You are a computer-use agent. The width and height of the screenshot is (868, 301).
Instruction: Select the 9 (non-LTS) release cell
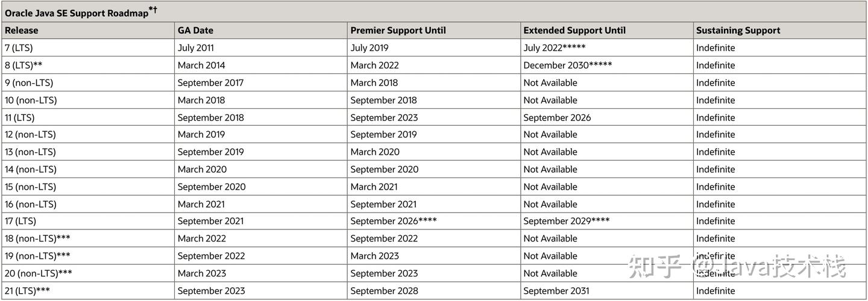[x=29, y=82]
